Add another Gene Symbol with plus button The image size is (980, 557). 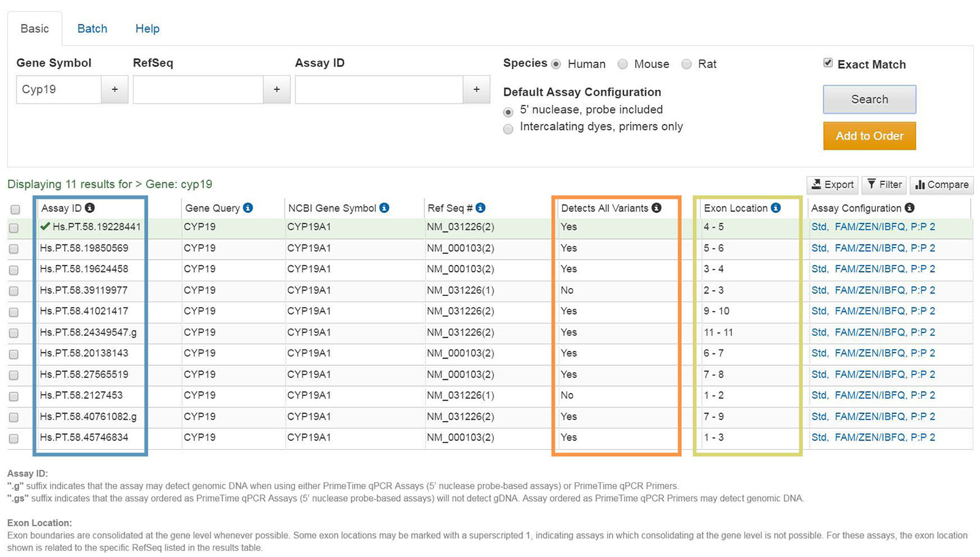[115, 89]
